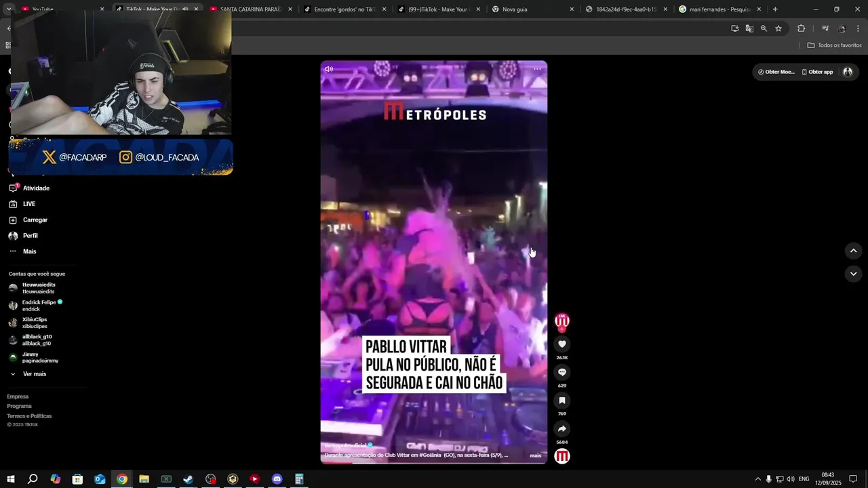This screenshot has height=488, width=868.
Task: Open Steam from the taskbar
Action: (x=188, y=479)
